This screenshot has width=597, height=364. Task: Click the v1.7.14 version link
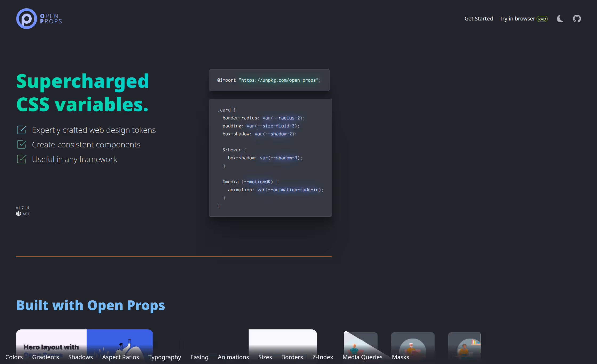(x=23, y=208)
